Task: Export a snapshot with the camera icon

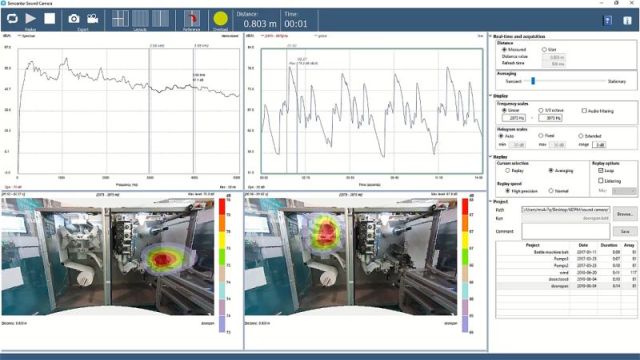Action: pyautogui.click(x=74, y=19)
